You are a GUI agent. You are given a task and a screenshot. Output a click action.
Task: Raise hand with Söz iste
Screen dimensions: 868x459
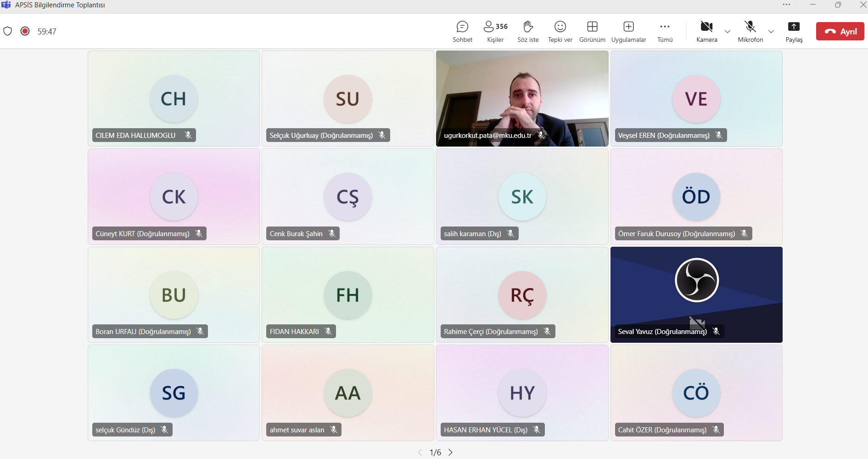[x=528, y=31]
